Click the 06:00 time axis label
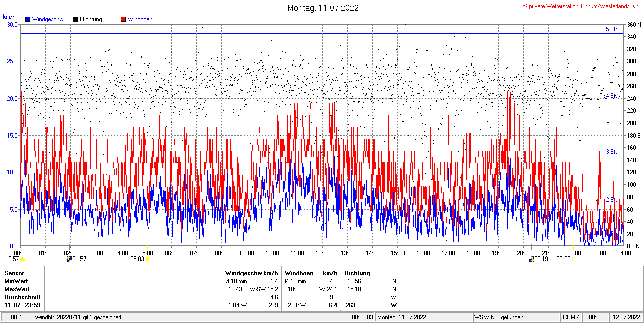Image resolution: width=644 pixels, height=323 pixels. [x=172, y=253]
